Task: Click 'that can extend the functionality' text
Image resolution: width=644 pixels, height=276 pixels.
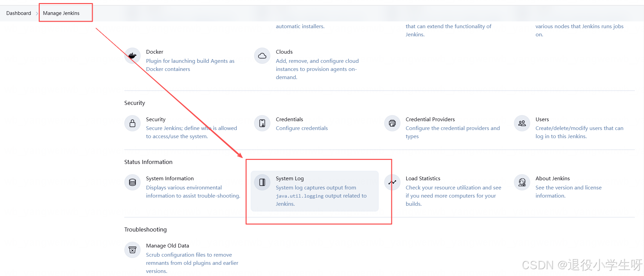Action: point(448,30)
